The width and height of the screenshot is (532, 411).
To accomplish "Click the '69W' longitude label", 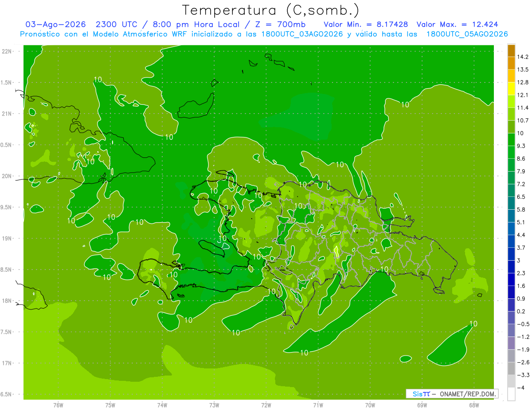I will [422, 405].
